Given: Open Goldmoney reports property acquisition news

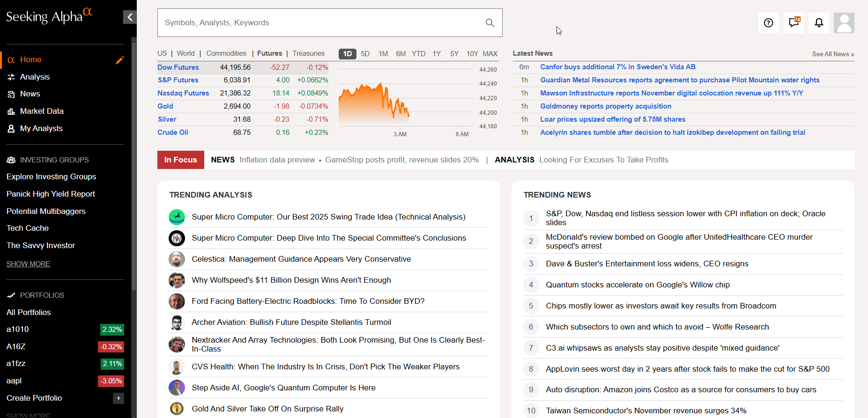Looking at the screenshot, I should click(606, 106).
